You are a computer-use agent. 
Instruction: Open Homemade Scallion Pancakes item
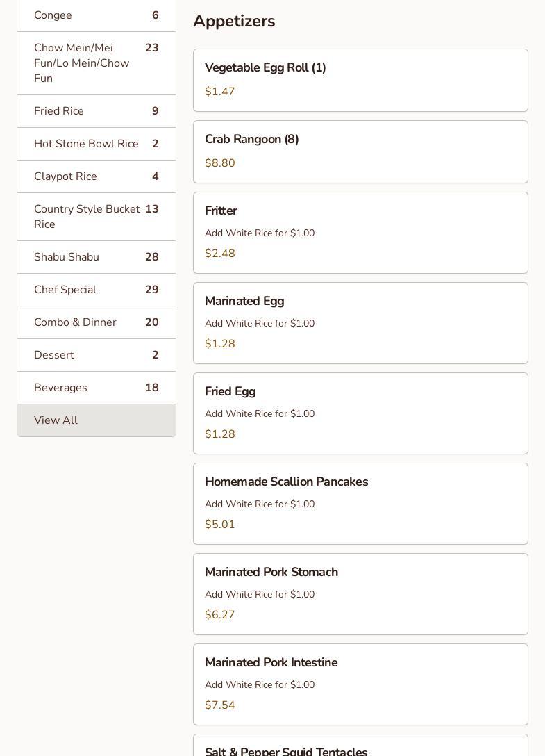point(360,504)
